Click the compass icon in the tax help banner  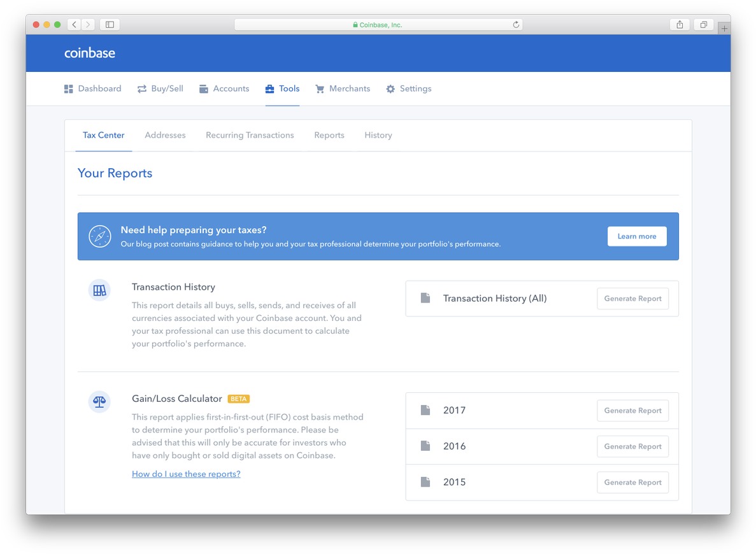[100, 236]
